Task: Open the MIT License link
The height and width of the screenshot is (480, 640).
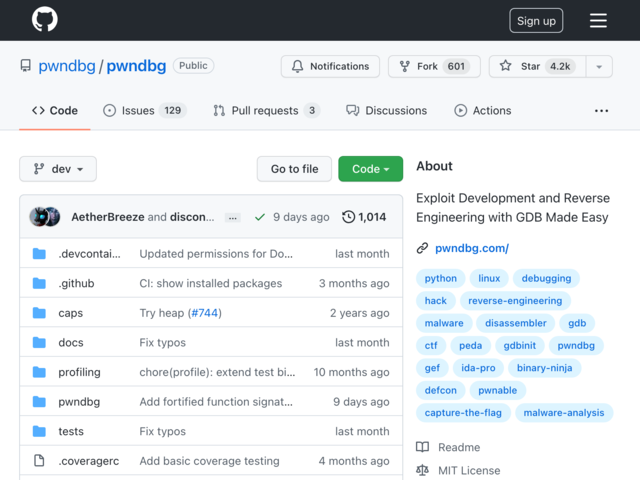Action: [469, 471]
